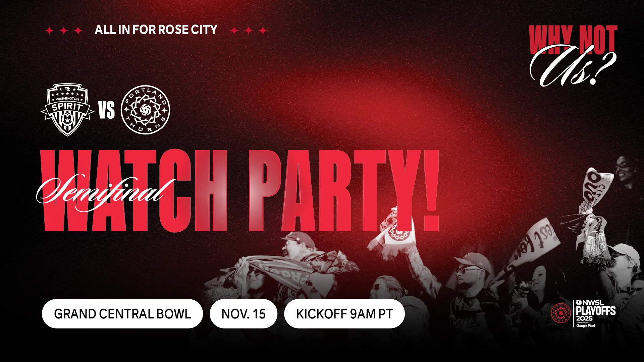Click the middle star right of ROSE CITY
Viewport: 644px width, 362px height.
[x=249, y=31]
